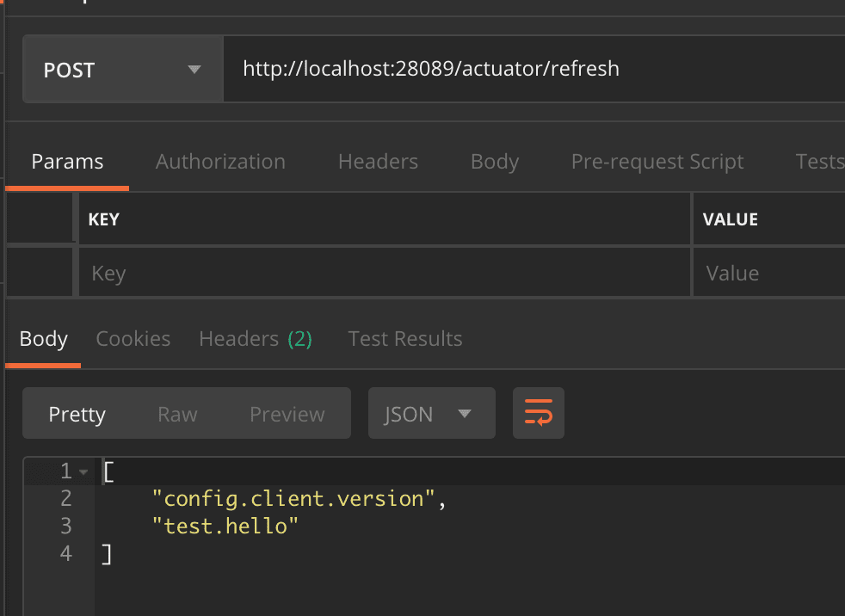Select the Pretty response view

(x=77, y=414)
